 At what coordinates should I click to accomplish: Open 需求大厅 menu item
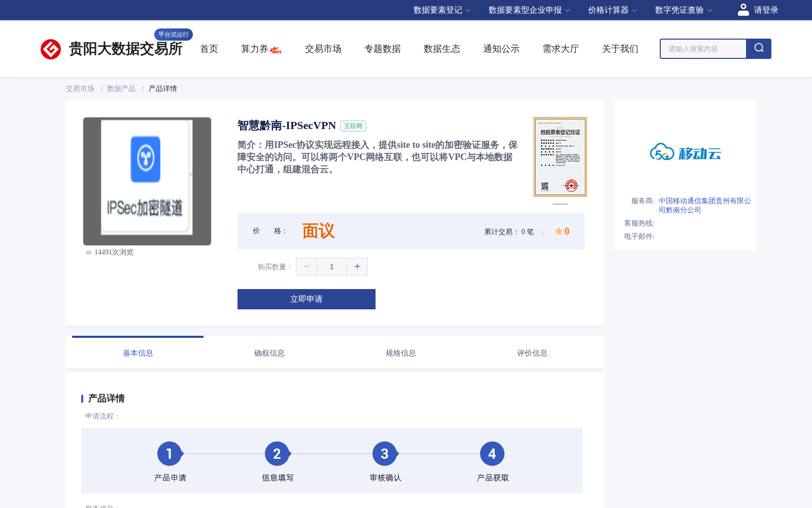(561, 49)
